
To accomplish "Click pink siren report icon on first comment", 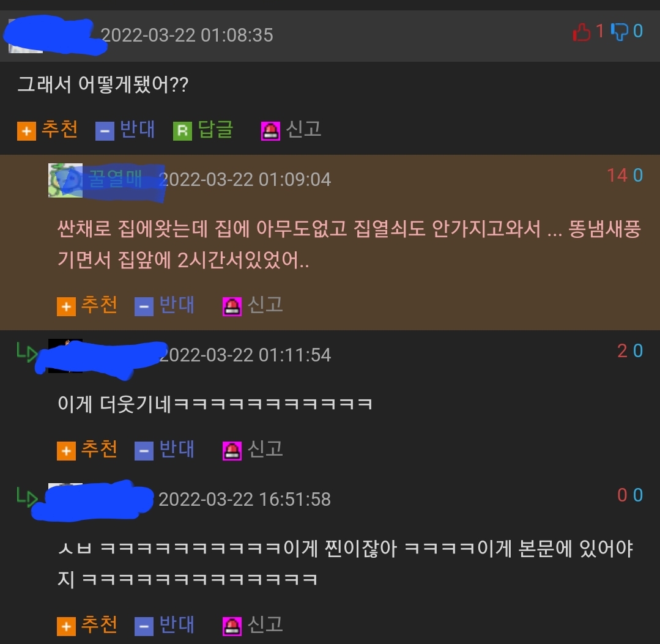I will point(270,131).
